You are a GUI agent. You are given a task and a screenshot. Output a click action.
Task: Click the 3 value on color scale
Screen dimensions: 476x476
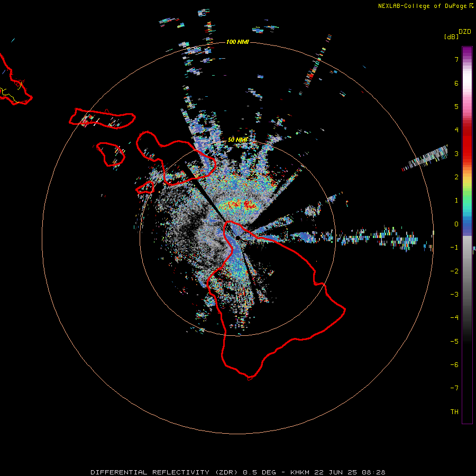(x=456, y=153)
